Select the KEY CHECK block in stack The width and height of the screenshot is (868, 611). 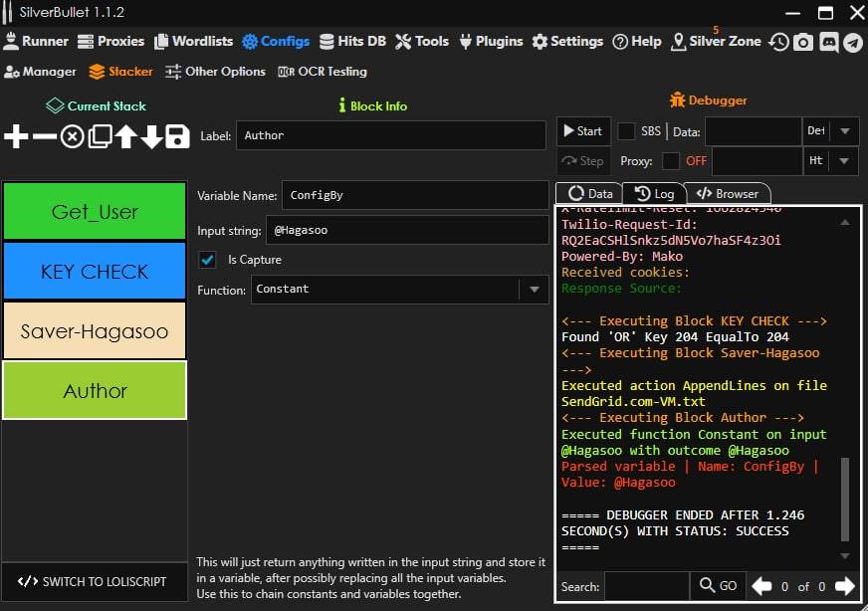95,272
